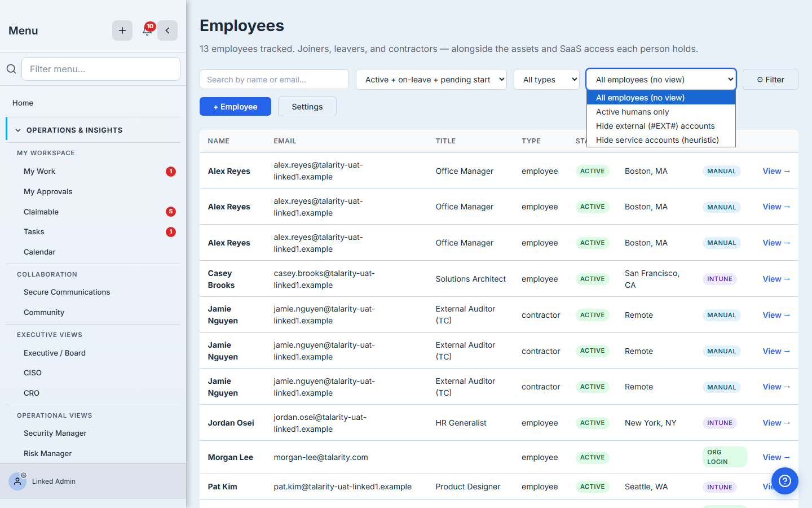Click the NAME column header
812x508 pixels.
[x=218, y=141]
